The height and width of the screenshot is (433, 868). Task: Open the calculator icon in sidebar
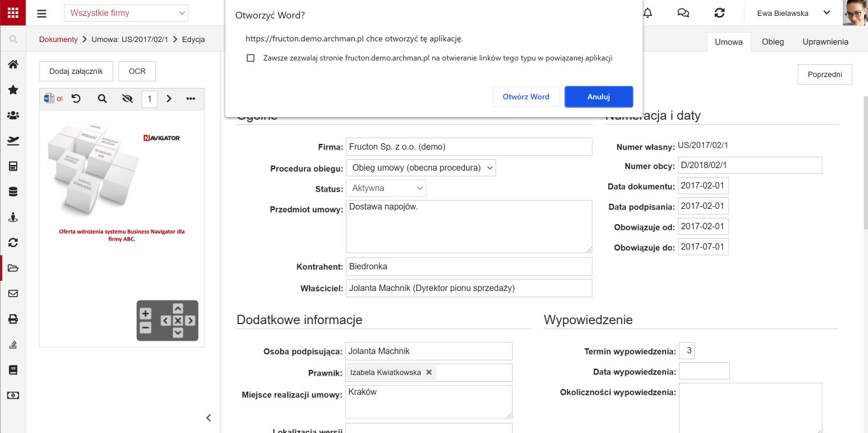click(13, 166)
